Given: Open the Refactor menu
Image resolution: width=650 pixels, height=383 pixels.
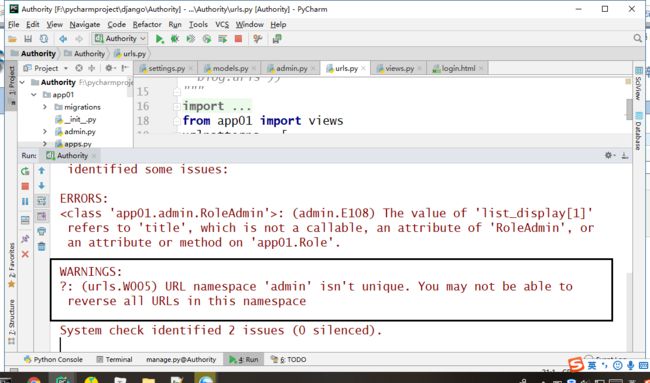Looking at the screenshot, I should pos(147,24).
